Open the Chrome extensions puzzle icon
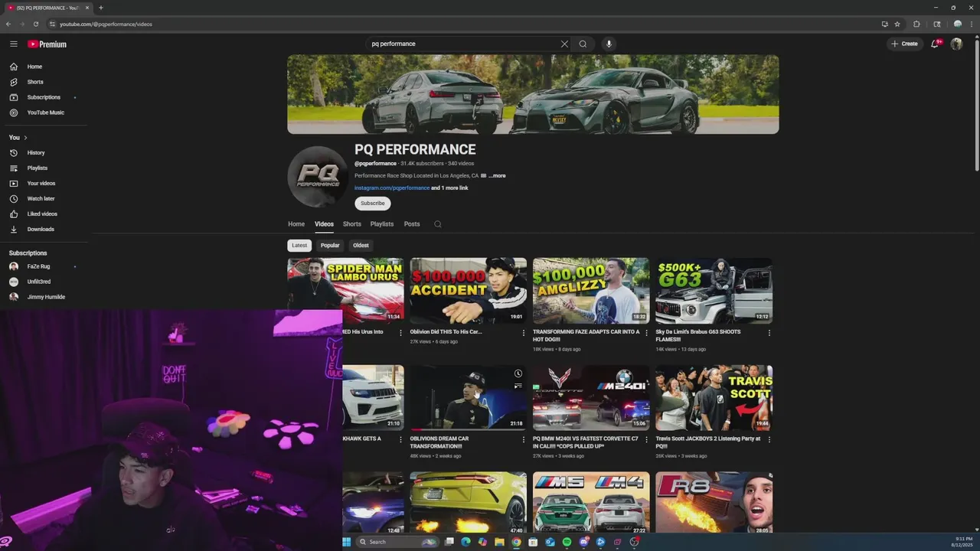 tap(916, 24)
